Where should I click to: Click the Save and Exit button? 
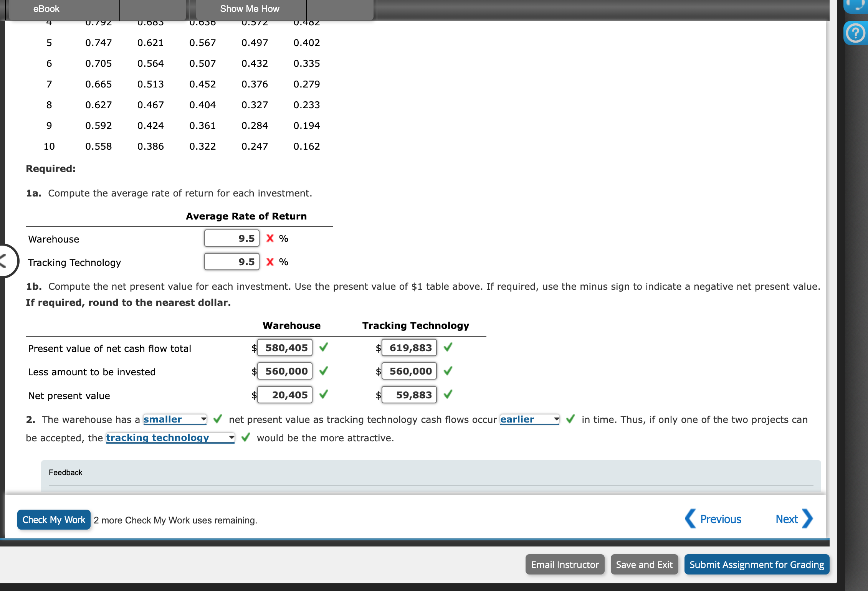(x=644, y=565)
